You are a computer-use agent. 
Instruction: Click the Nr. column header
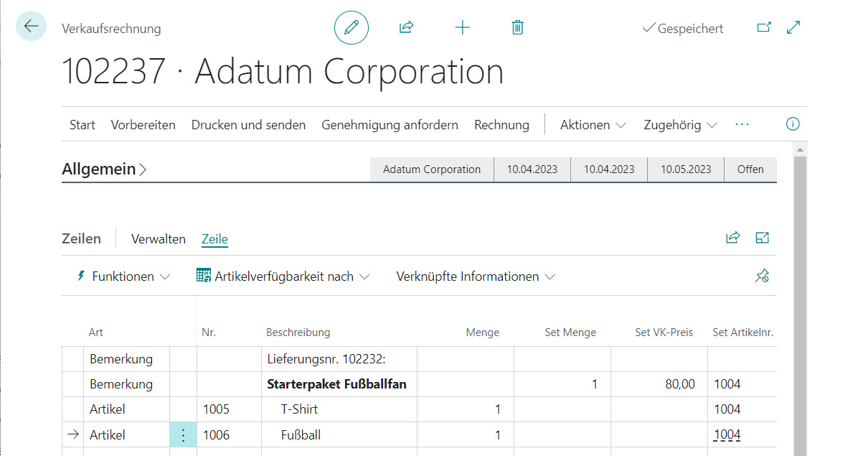(209, 332)
